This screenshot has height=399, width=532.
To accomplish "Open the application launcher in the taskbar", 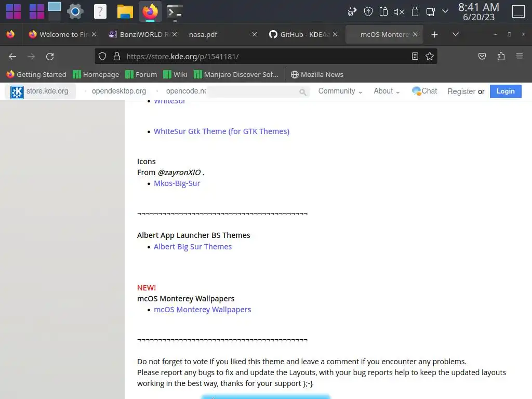I will coord(14,11).
